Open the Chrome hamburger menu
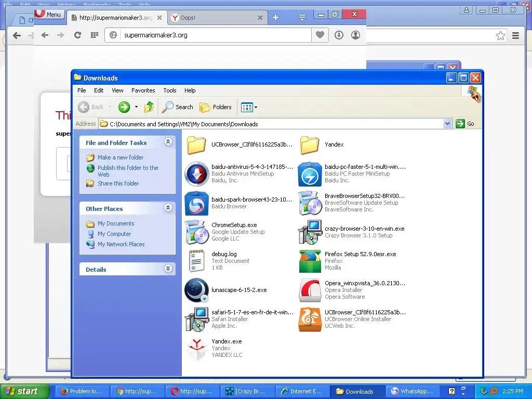This screenshot has height=399, width=532. (x=516, y=35)
